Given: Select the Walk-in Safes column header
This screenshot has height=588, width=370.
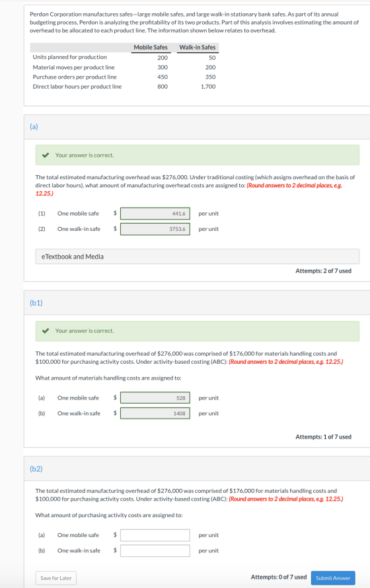Looking at the screenshot, I should (198, 47).
